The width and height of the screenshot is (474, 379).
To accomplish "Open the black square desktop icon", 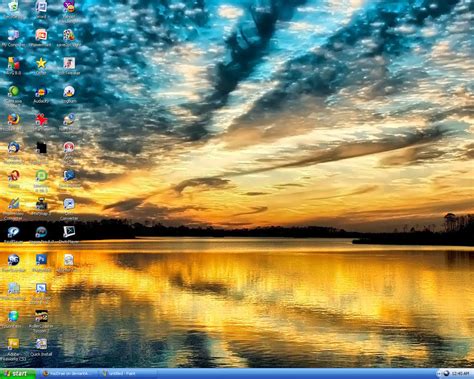I will coord(41,147).
